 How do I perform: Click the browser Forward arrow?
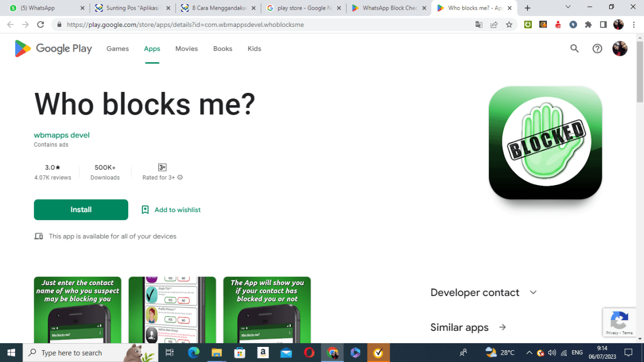coord(25,24)
